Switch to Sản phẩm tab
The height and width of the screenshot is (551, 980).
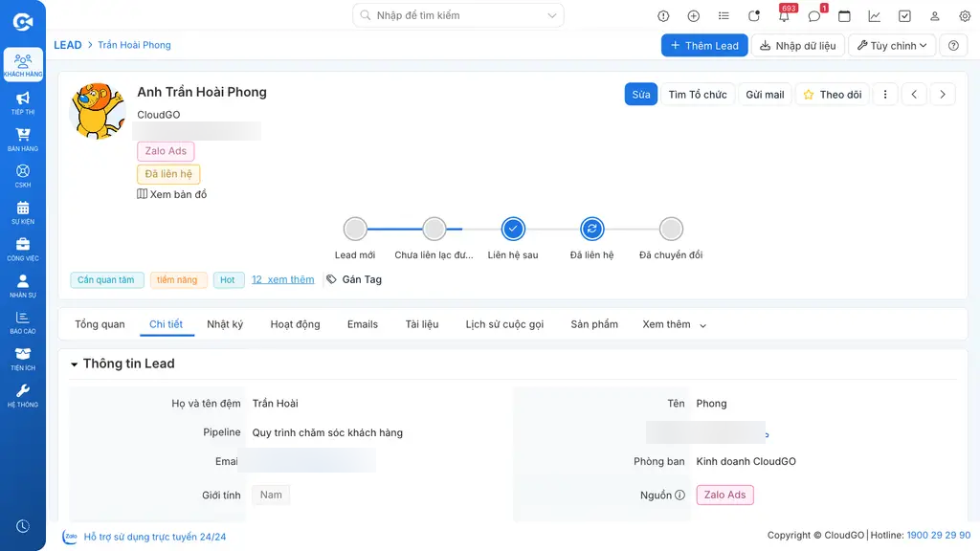[594, 324]
